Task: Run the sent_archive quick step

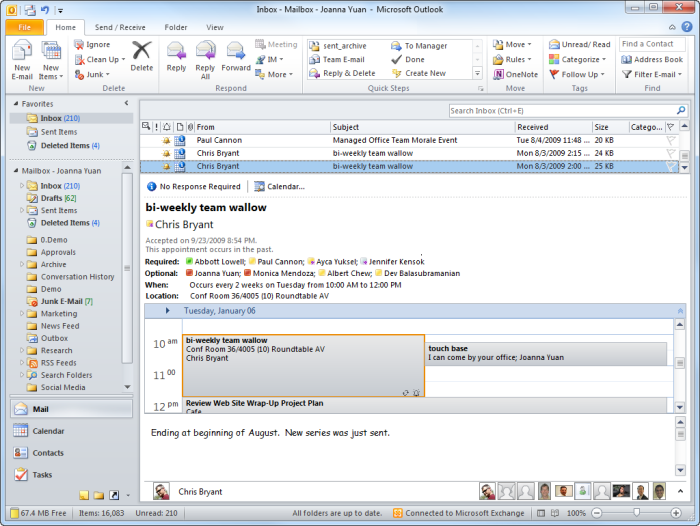Action: (x=338, y=46)
